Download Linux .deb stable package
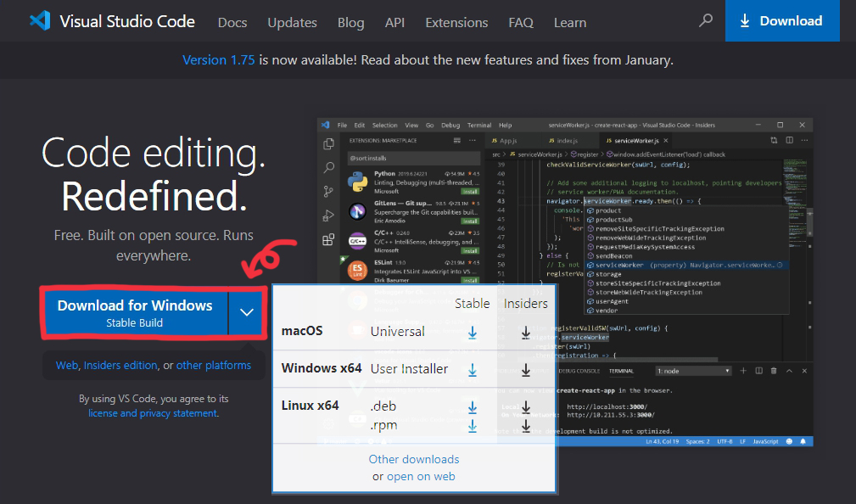The image size is (856, 504). pyautogui.click(x=473, y=406)
